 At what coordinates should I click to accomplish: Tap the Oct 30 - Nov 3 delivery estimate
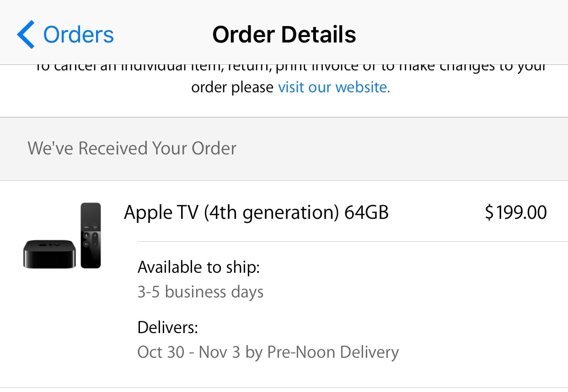(188, 352)
